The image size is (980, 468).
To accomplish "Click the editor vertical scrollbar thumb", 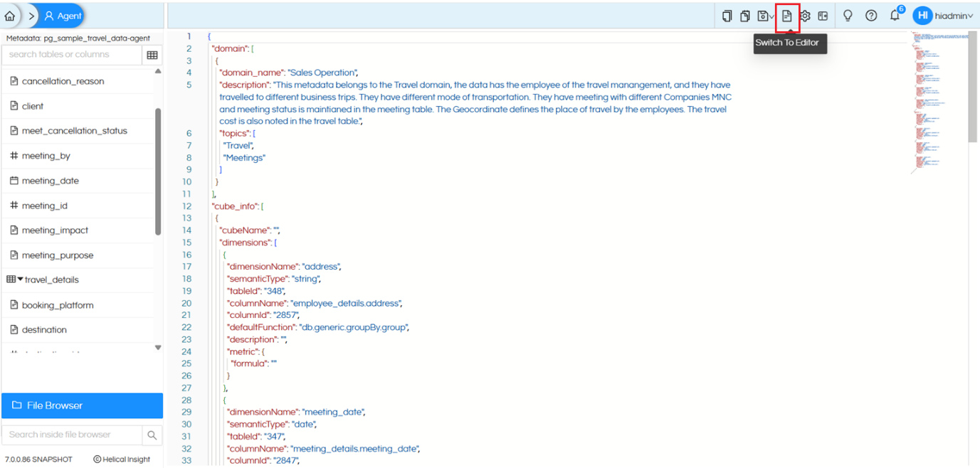I will point(974,85).
